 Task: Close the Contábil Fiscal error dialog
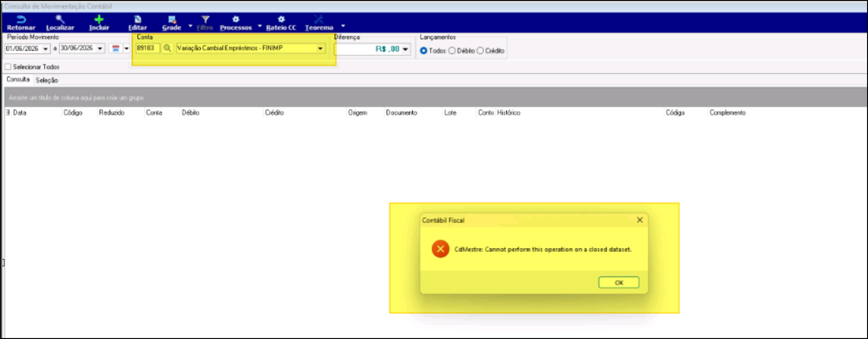coord(640,220)
